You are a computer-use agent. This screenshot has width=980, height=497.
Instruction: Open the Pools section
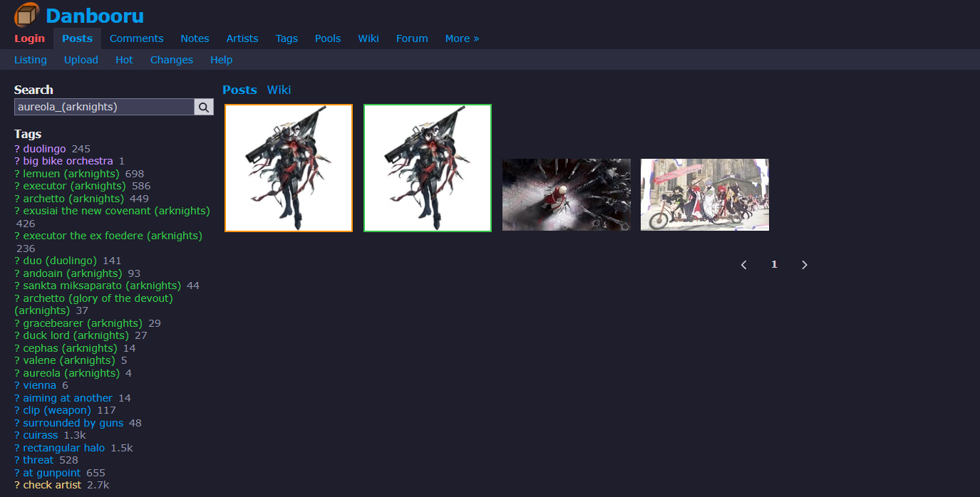(328, 38)
